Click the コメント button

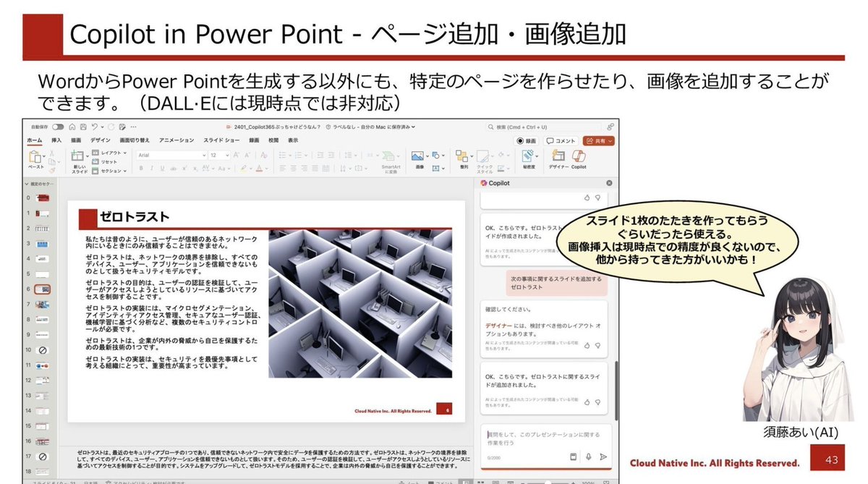click(x=561, y=140)
